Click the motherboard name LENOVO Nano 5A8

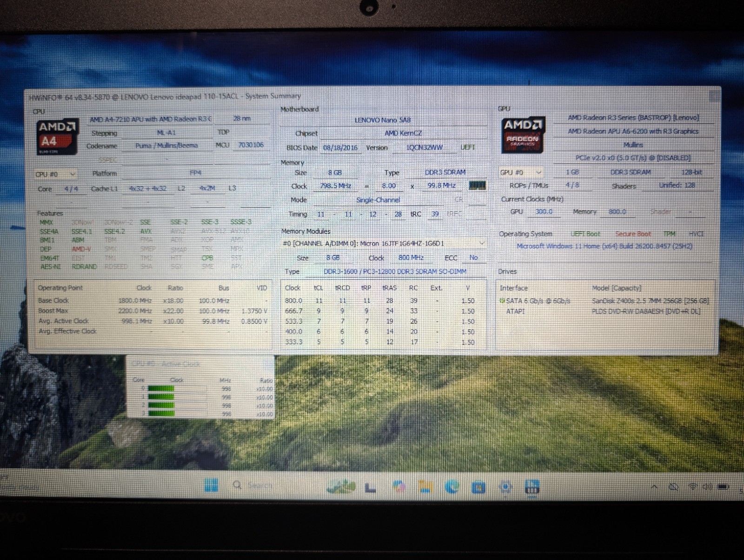[383, 120]
